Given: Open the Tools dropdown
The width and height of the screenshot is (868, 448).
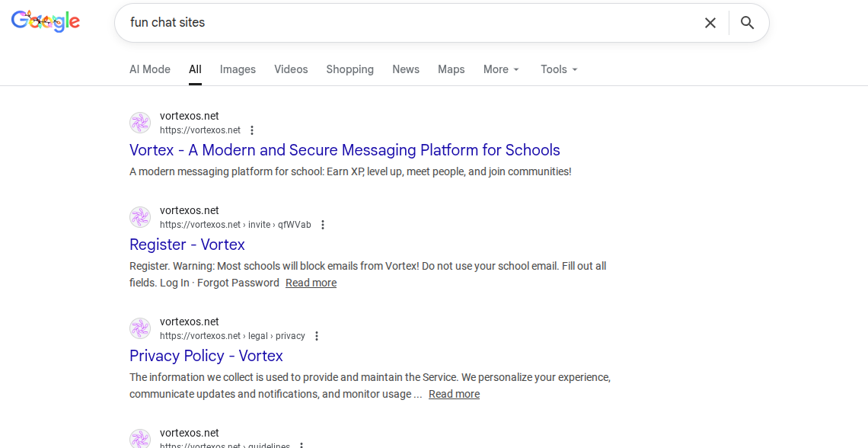Looking at the screenshot, I should click(559, 69).
